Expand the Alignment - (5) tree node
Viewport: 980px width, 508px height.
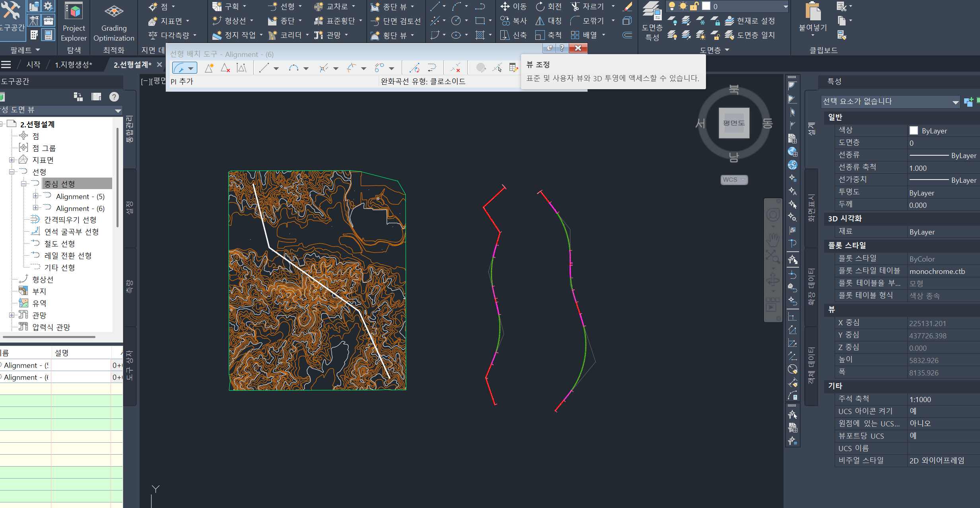pos(35,196)
